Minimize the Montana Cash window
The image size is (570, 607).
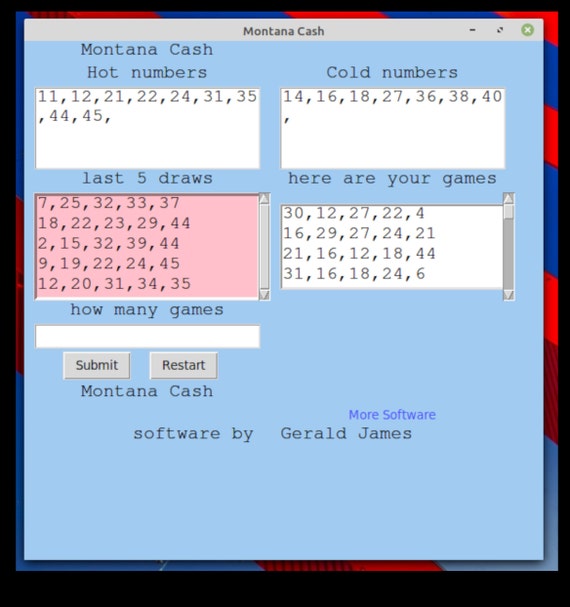(472, 30)
